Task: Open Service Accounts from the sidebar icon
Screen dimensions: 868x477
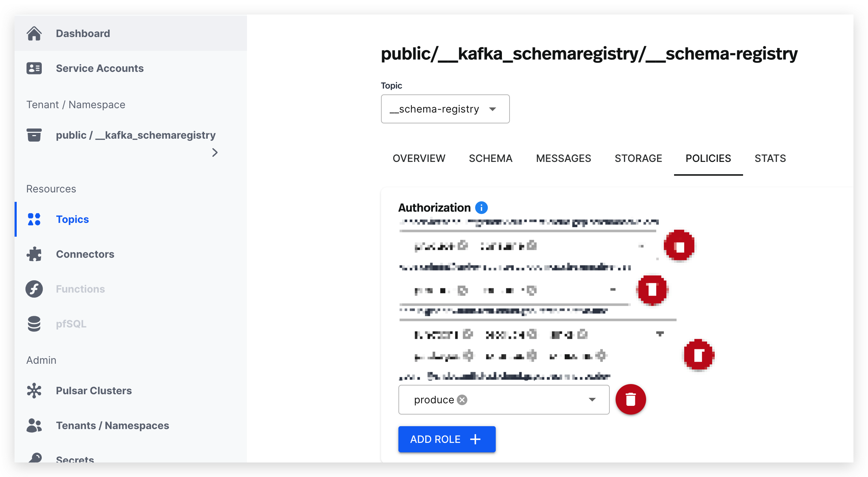Action: 34,68
